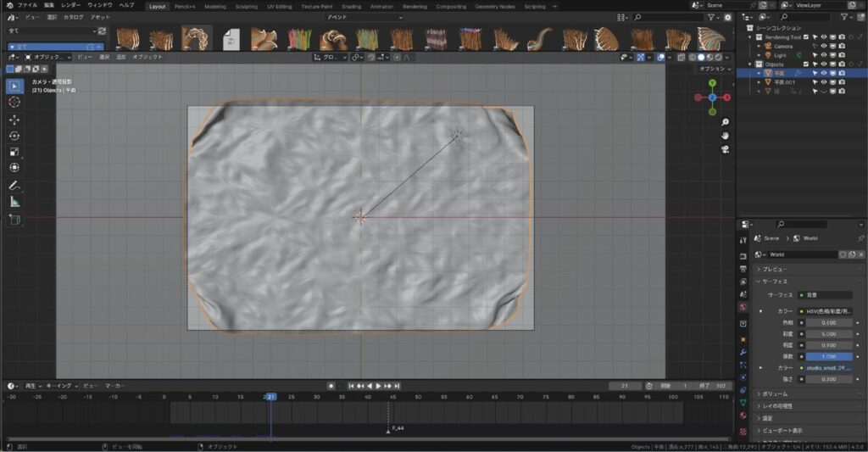The height and width of the screenshot is (452, 868).
Task: Click the Blender logo menu icon
Action: pyautogui.click(x=9, y=5)
